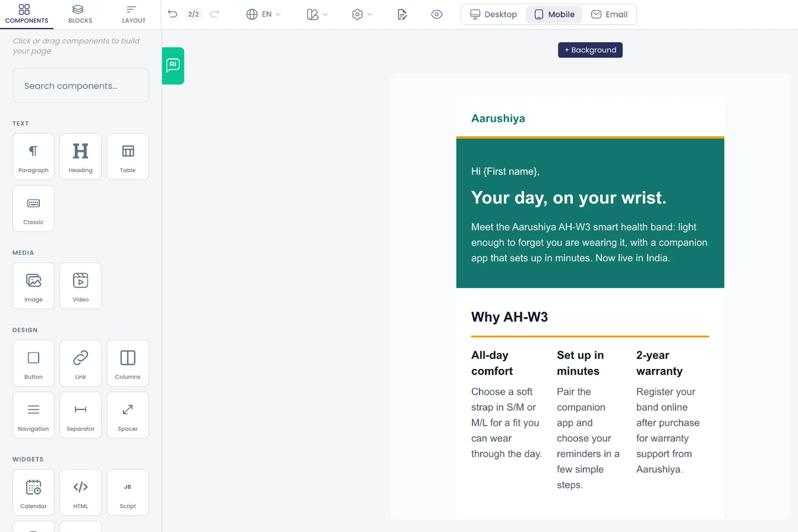This screenshot has height=532, width=798.
Task: Switch to Email view
Action: pos(609,15)
